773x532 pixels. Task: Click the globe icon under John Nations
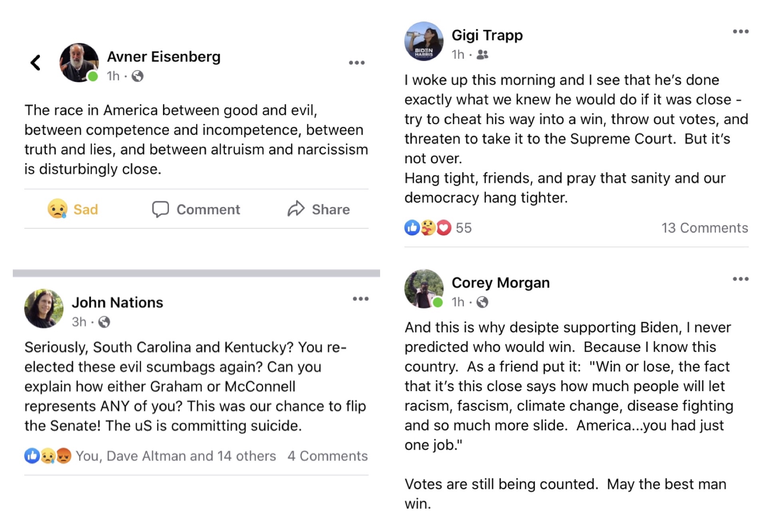pos(104,322)
